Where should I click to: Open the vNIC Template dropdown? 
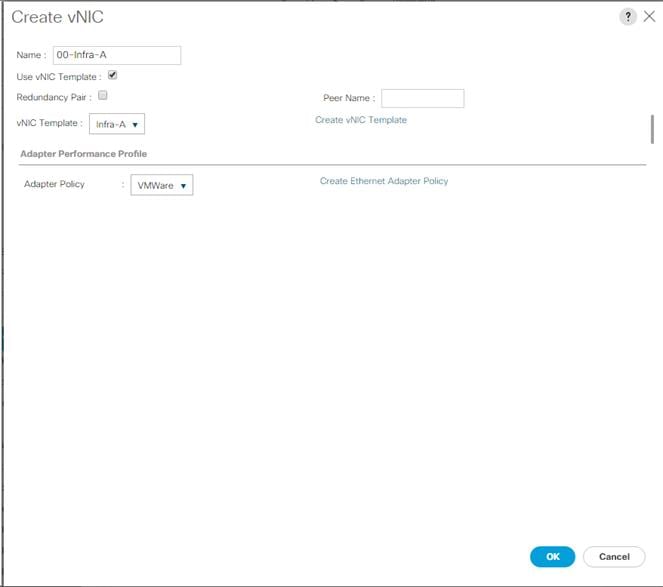(x=117, y=124)
